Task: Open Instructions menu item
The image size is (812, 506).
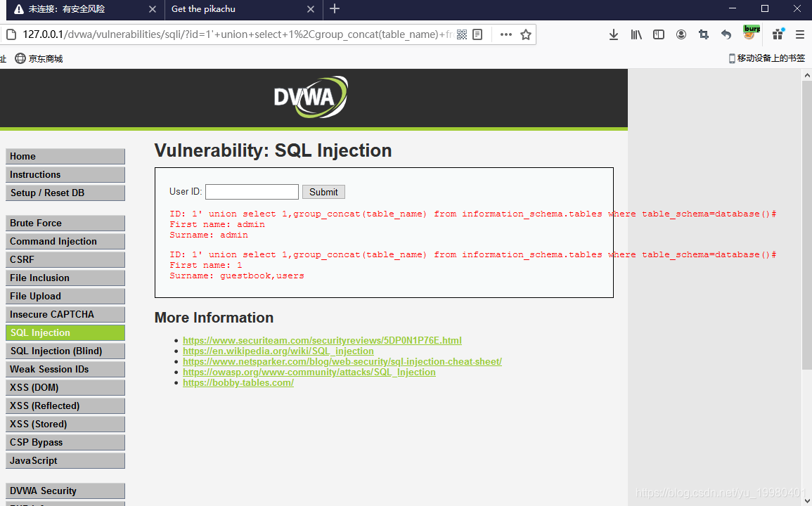Action: coord(65,174)
